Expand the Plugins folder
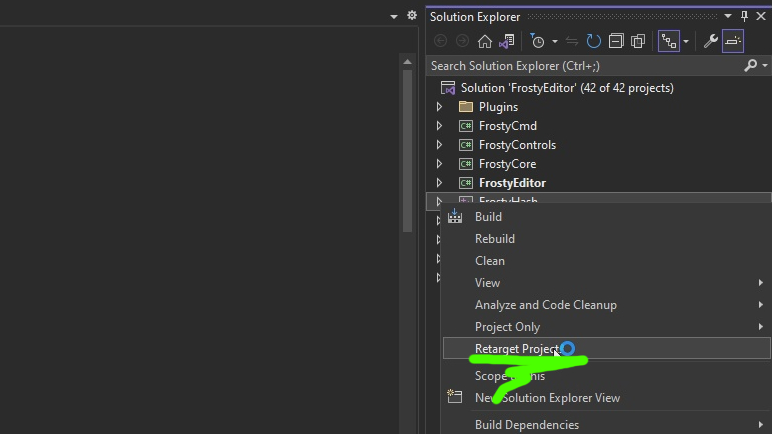Viewport: 772px width, 434px height. 439,107
